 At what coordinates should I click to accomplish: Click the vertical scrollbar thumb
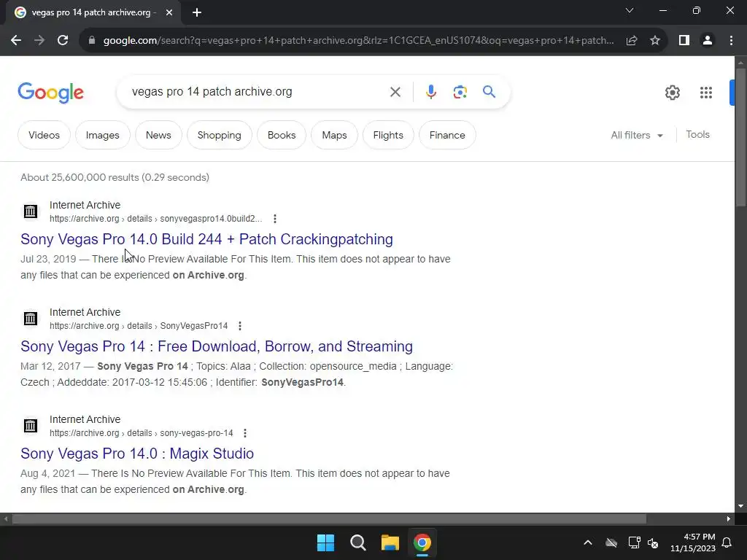coord(740,137)
